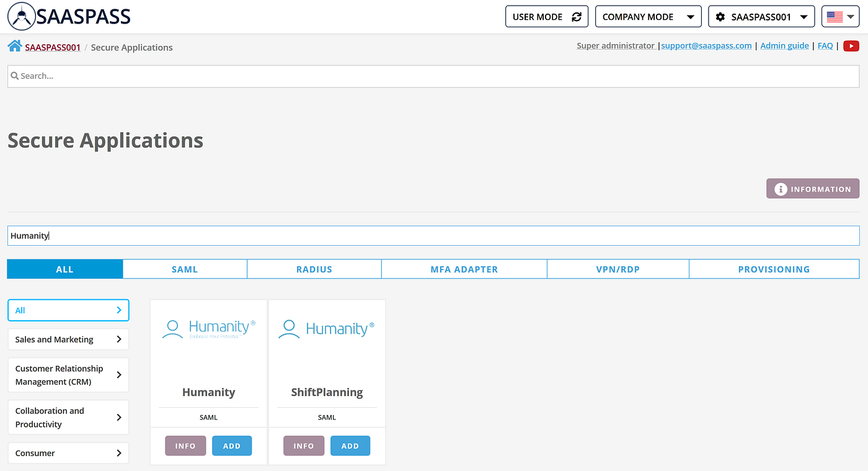The image size is (868, 471).
Task: Click the ShiftPlanning card logo
Action: [327, 328]
